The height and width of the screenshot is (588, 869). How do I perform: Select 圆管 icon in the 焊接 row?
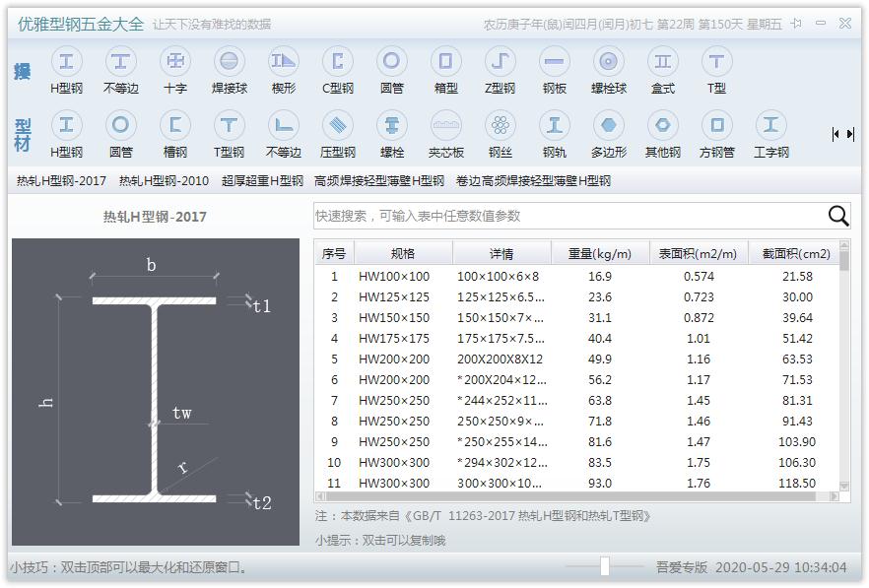pyautogui.click(x=392, y=61)
